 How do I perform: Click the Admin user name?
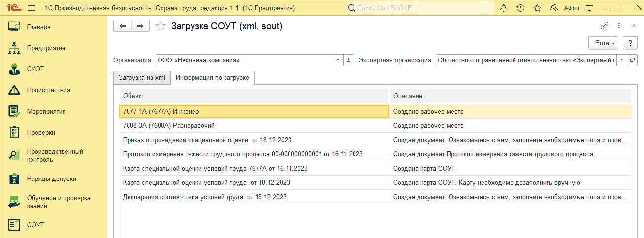coord(571,8)
